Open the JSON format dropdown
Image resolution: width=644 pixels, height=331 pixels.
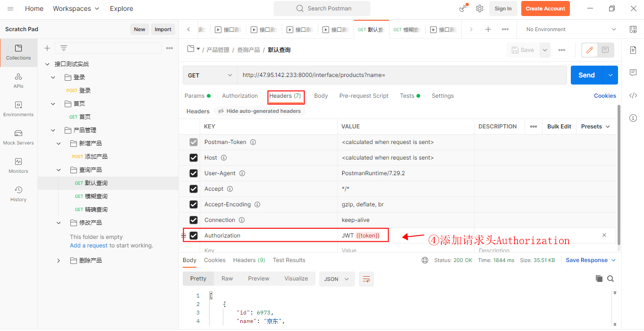coord(337,279)
